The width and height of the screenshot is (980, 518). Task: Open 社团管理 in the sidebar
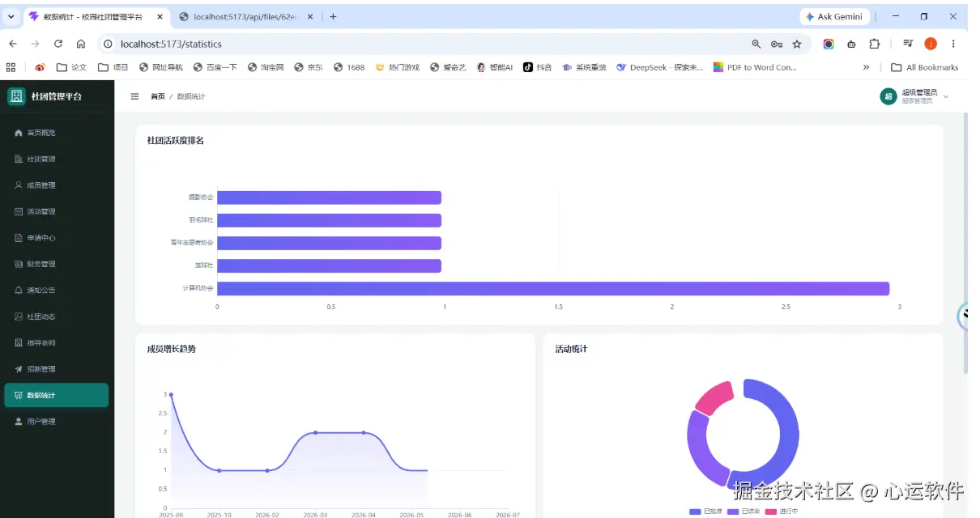coord(56,159)
